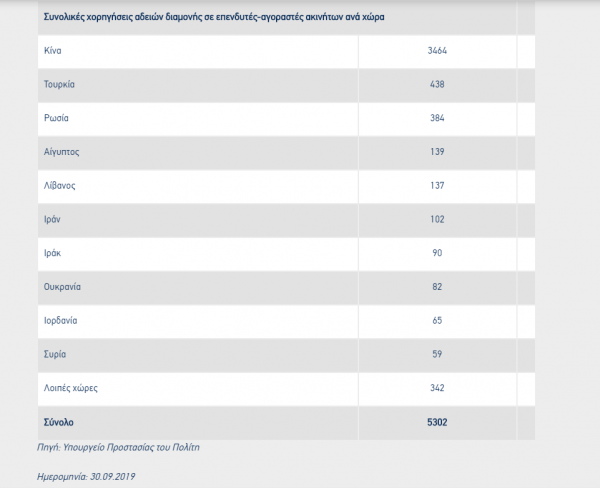Click the Ιράν row label
600x488 pixels.
click(55, 219)
